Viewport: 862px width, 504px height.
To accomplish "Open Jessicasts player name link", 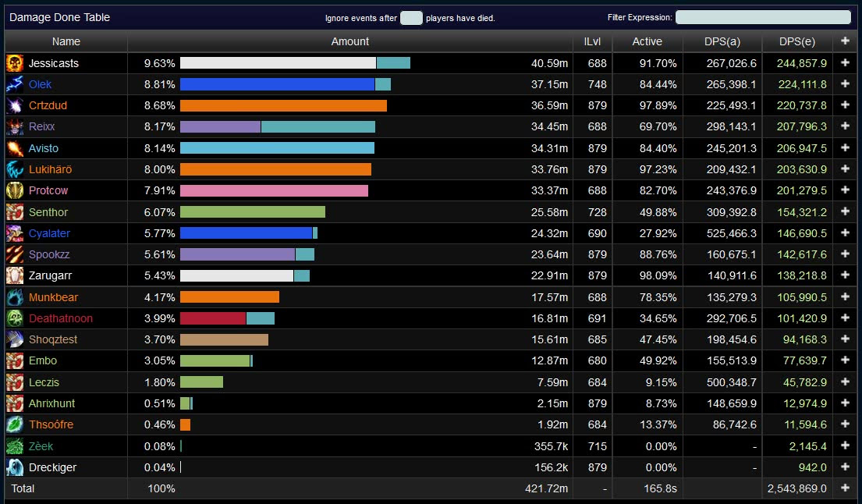I will pyautogui.click(x=53, y=63).
